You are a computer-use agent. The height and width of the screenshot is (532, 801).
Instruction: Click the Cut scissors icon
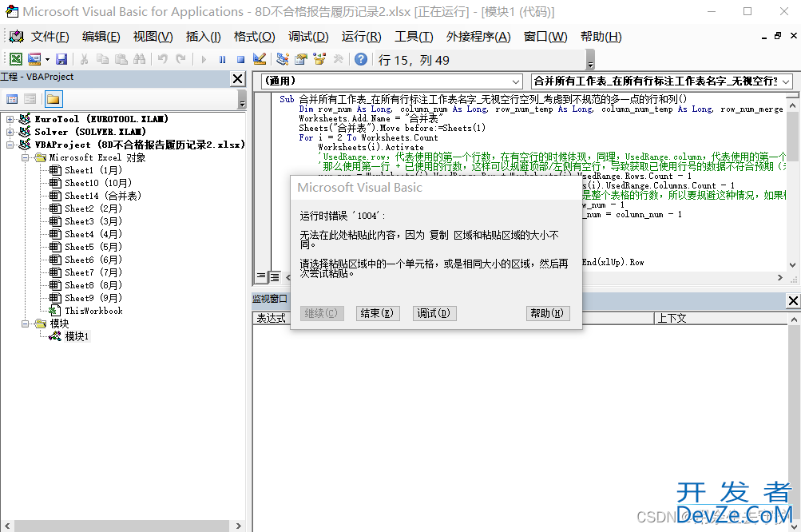(x=85, y=59)
